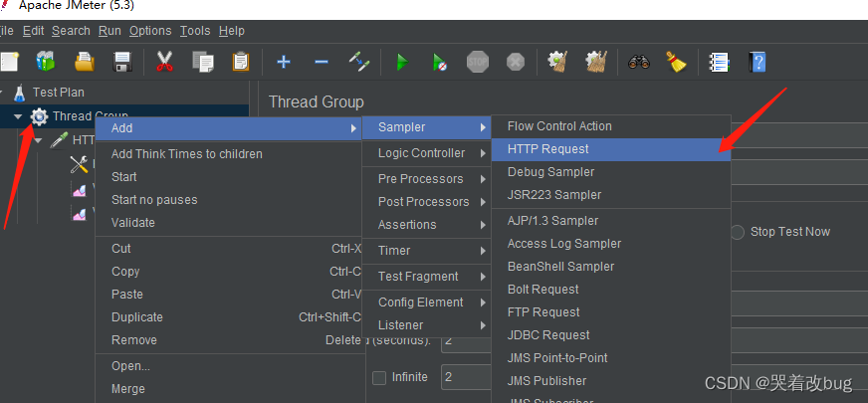Click the Help question mark icon
Image resolution: width=868 pixels, height=403 pixels.
coord(757,62)
